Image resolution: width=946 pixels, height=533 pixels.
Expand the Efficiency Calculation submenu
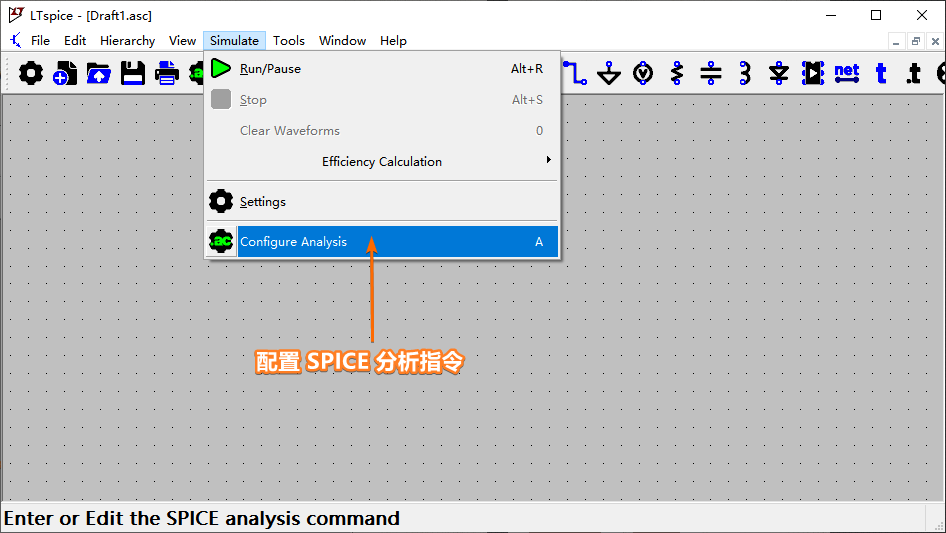click(x=383, y=161)
